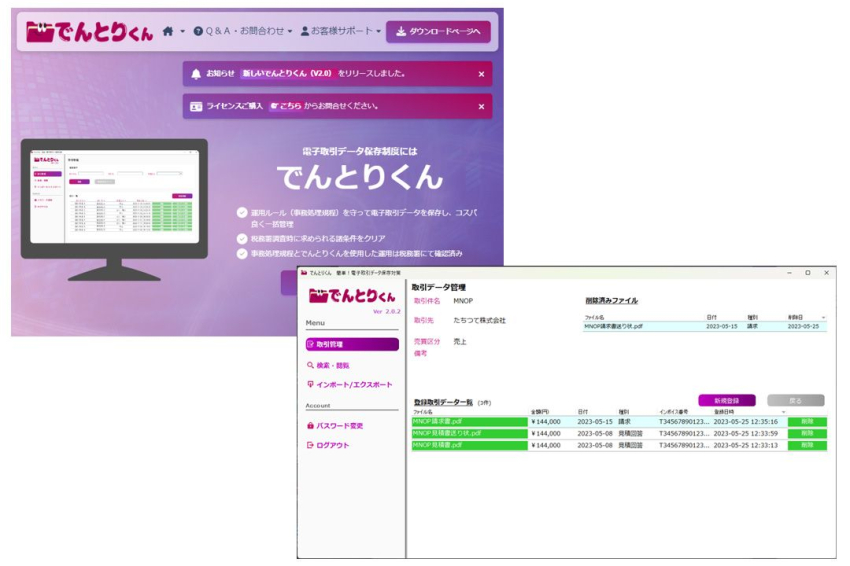850x566 pixels.
Task: Click the bell icon in お知らせ banner
Action: (x=195, y=74)
